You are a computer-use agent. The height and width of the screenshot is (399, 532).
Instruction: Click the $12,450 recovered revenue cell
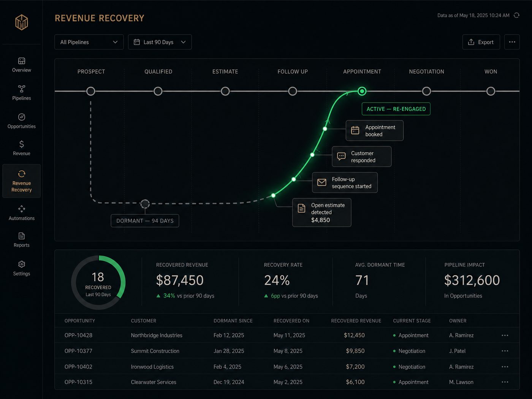pos(354,336)
